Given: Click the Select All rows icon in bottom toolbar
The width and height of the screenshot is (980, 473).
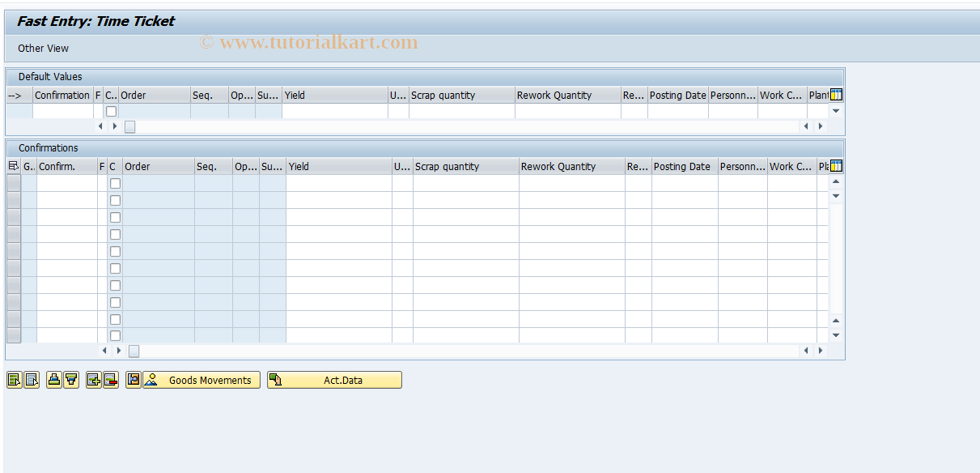Looking at the screenshot, I should [x=14, y=380].
